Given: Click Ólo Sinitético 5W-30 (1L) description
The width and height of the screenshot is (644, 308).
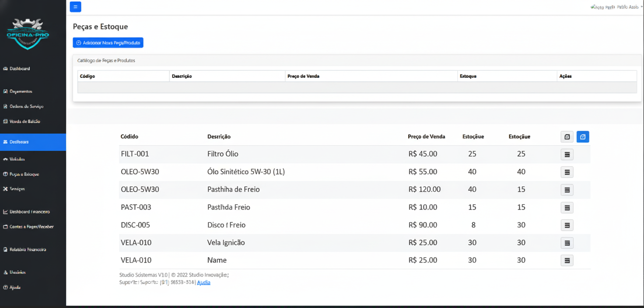Looking at the screenshot, I should (246, 172).
